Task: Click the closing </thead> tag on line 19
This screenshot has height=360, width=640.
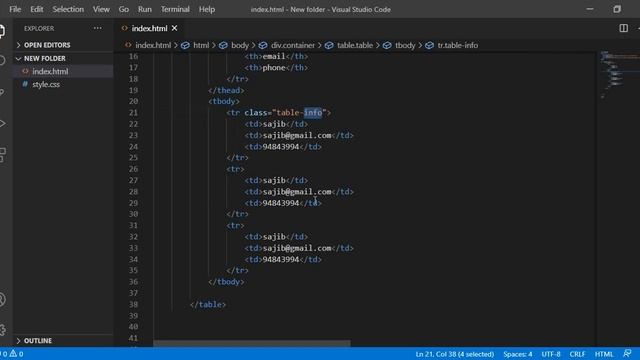Action: point(226,90)
